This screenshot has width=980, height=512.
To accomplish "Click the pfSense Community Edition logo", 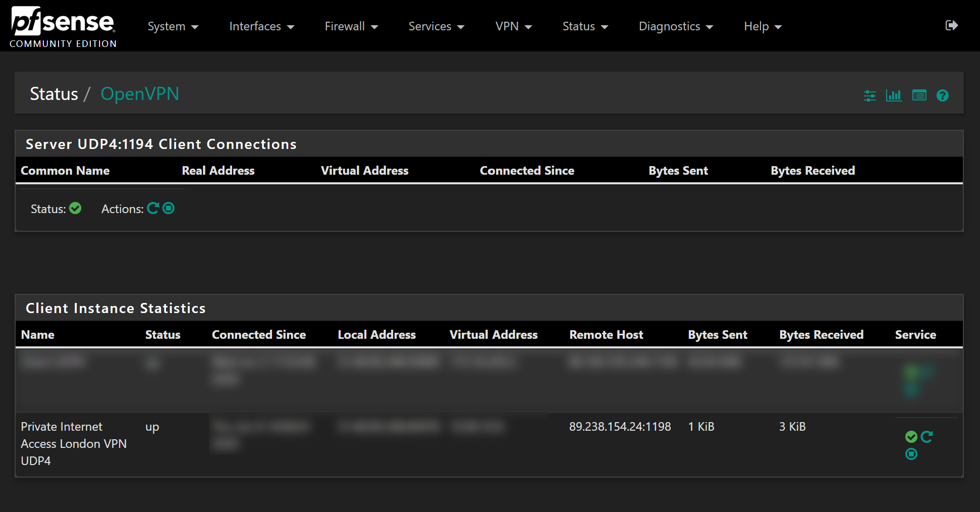I will point(63,26).
